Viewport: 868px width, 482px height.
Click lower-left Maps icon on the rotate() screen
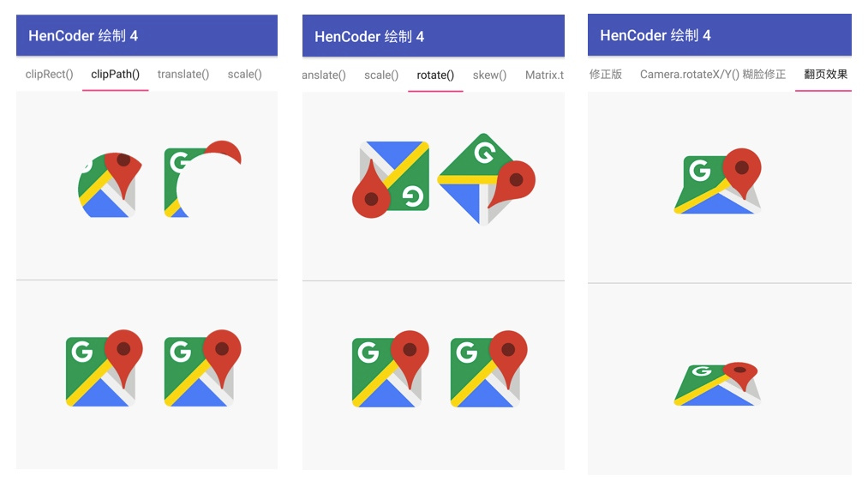(x=390, y=369)
